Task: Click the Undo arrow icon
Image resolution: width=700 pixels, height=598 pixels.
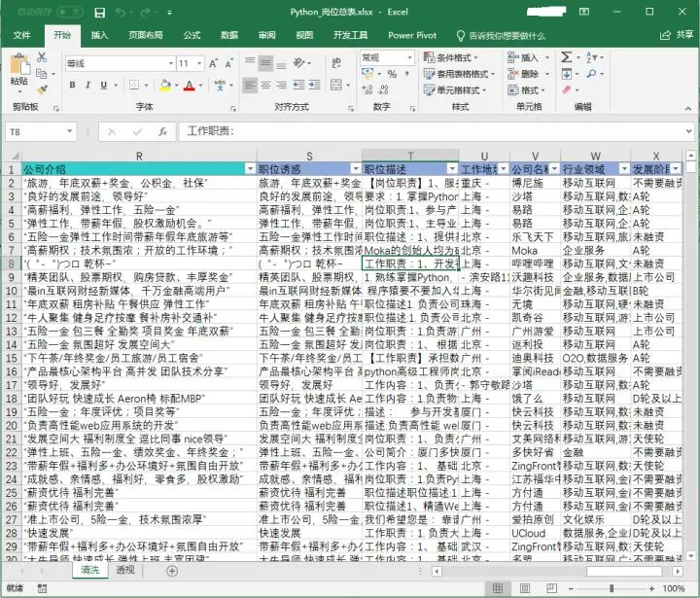Action: click(121, 12)
